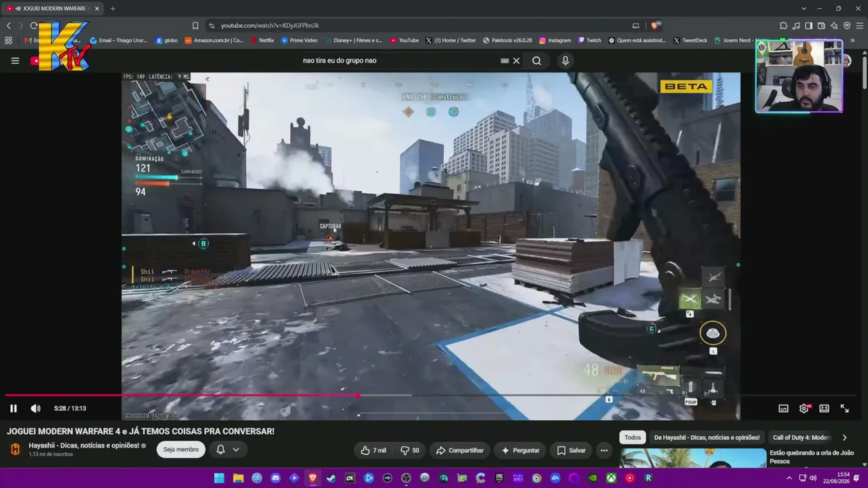868x488 pixels.
Task: Start voice search with the microphone
Action: (x=566, y=60)
